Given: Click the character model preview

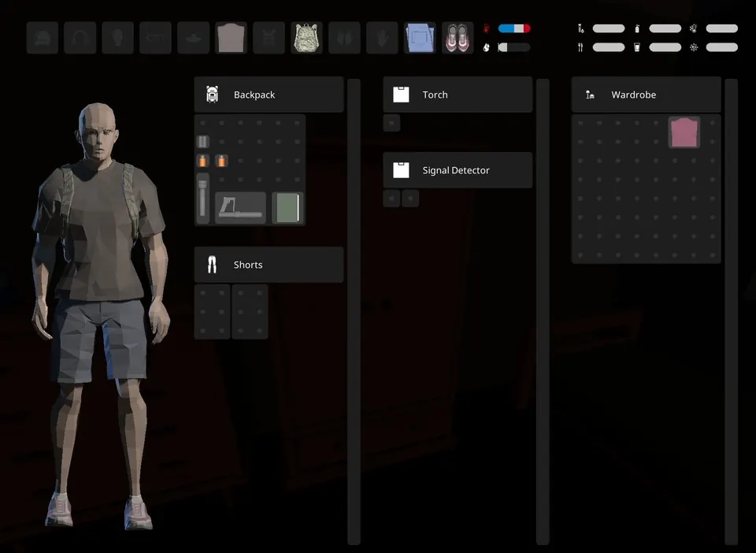Looking at the screenshot, I should click(x=100, y=316).
